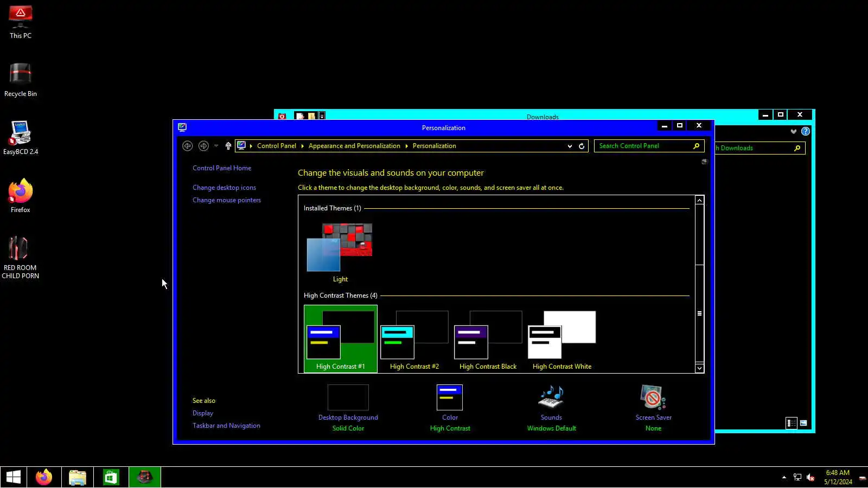Click the Desktop Background text link

(x=348, y=418)
